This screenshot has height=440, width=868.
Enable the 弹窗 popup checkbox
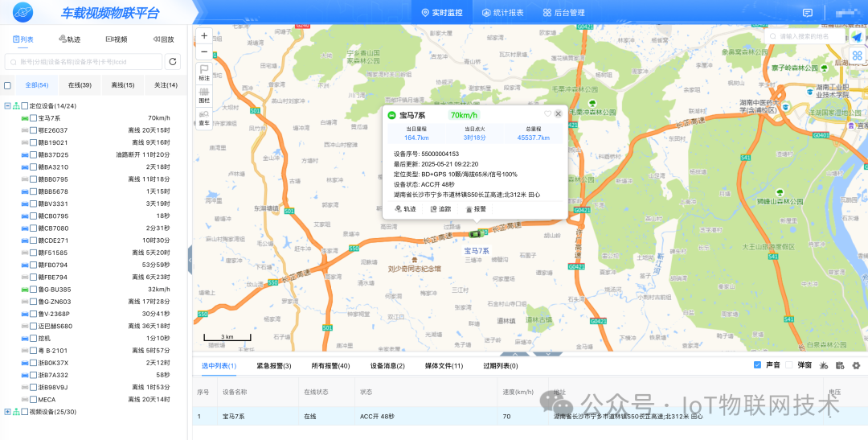(x=789, y=365)
